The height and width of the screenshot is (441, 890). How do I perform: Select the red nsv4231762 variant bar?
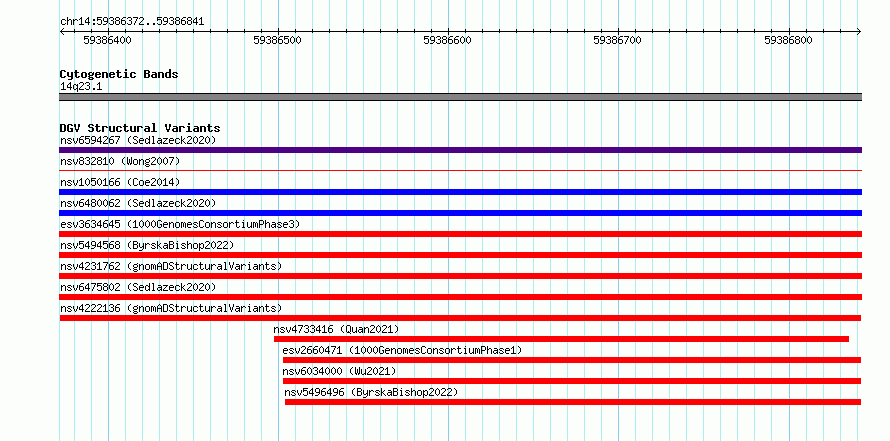coord(460,276)
